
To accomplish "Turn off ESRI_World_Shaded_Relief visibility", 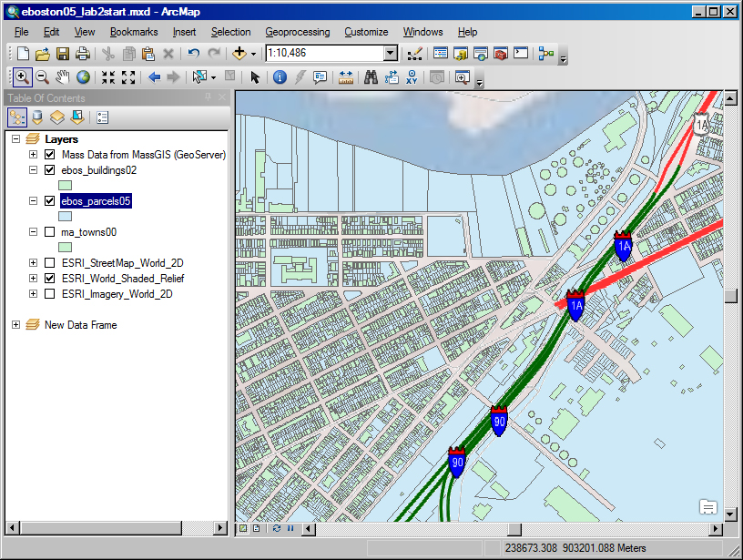I will click(x=51, y=279).
